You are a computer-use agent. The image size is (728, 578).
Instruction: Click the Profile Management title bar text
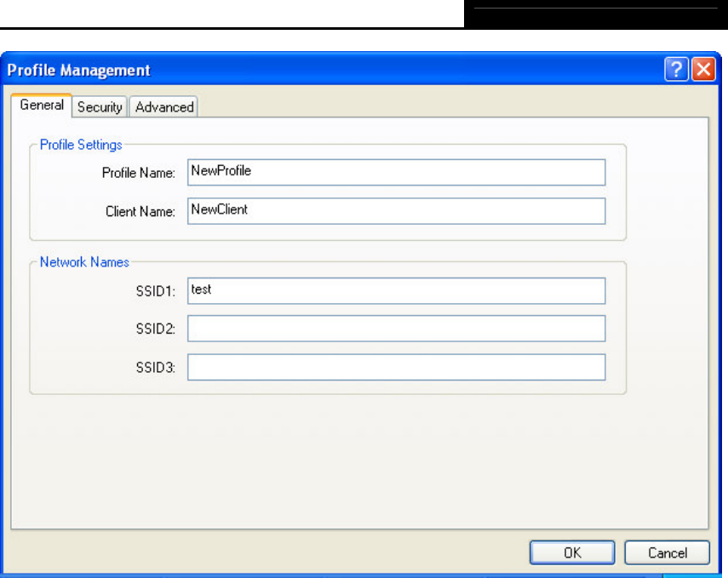(x=78, y=71)
